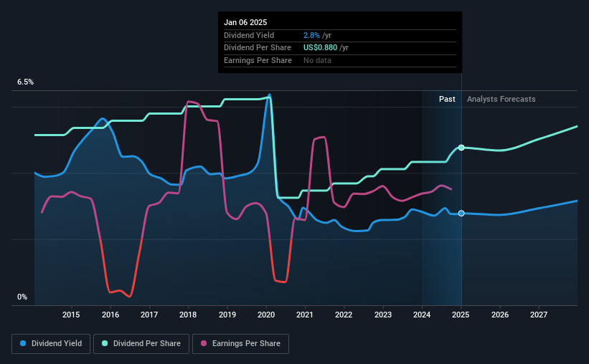This screenshot has width=589, height=364.
Task: Click the 2027 x-axis label
Action: (539, 315)
